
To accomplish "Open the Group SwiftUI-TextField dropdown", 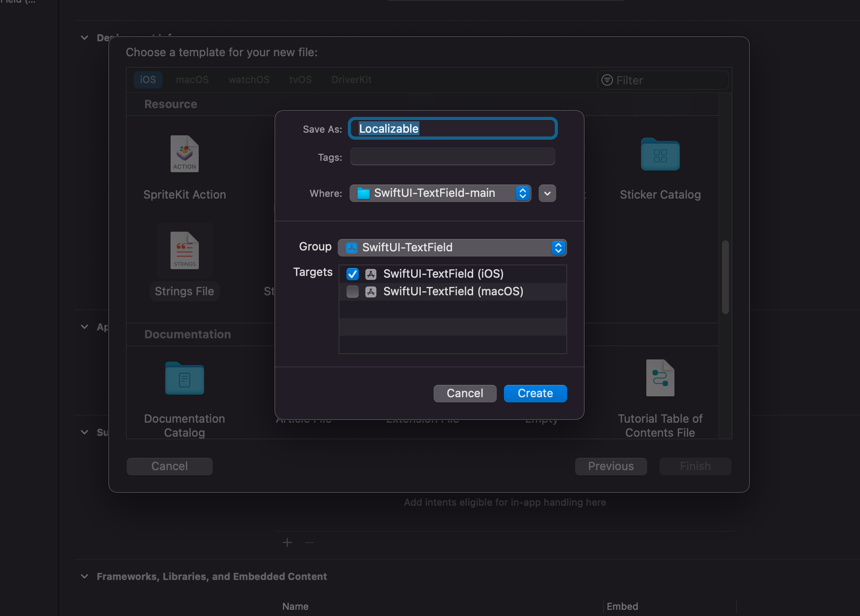I will click(x=452, y=248).
